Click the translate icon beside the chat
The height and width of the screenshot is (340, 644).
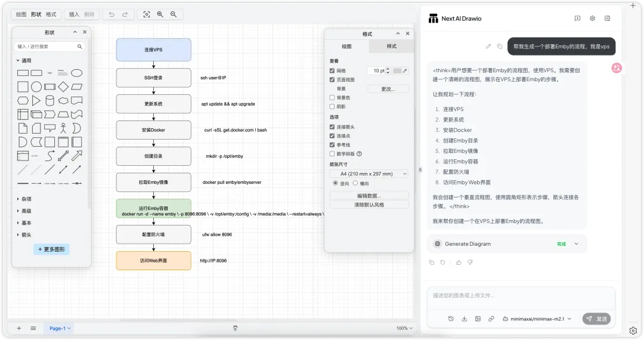click(617, 68)
